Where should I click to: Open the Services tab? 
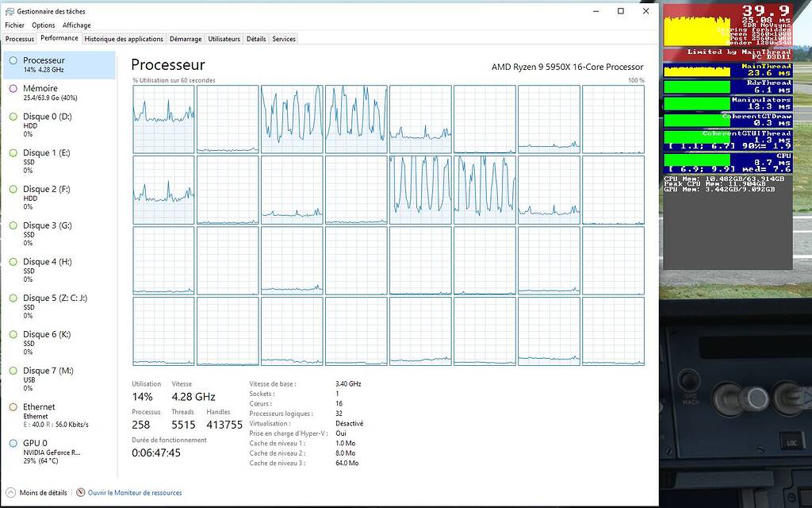tap(283, 38)
